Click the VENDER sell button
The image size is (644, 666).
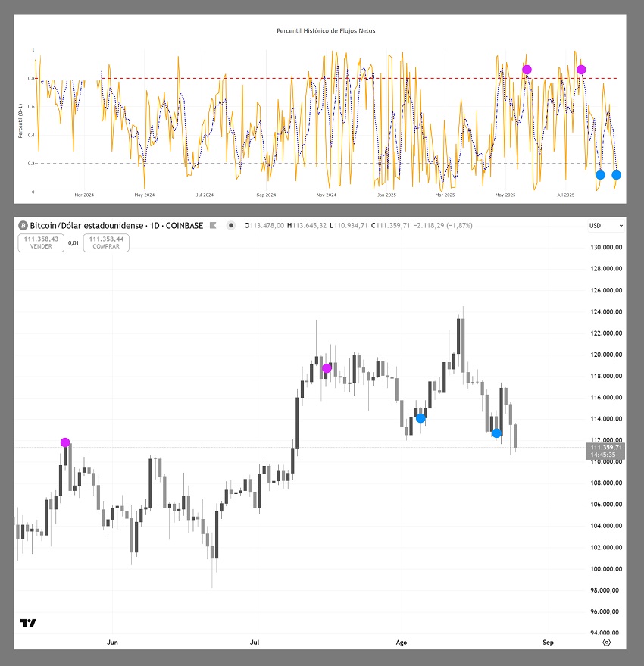pyautogui.click(x=41, y=243)
